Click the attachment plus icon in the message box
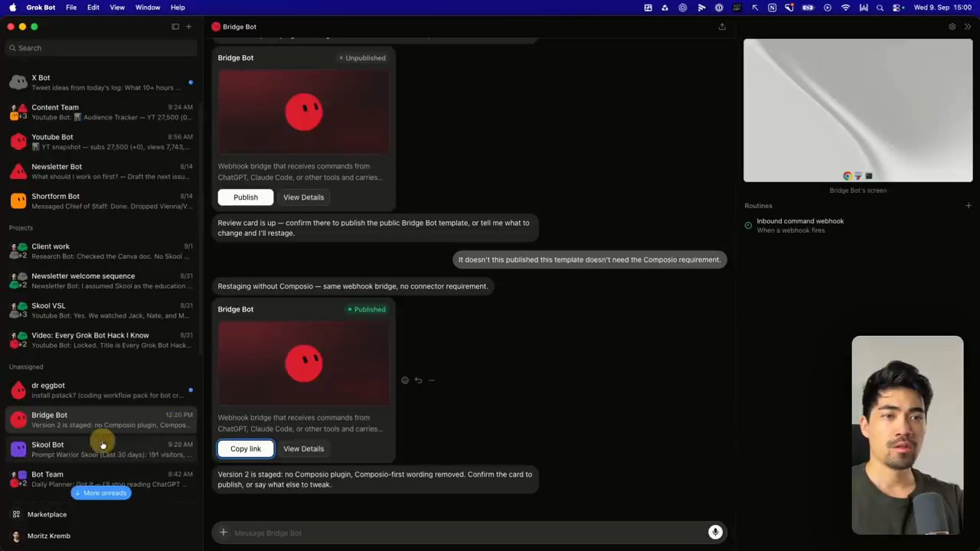Image resolution: width=980 pixels, height=551 pixels. pos(224,533)
